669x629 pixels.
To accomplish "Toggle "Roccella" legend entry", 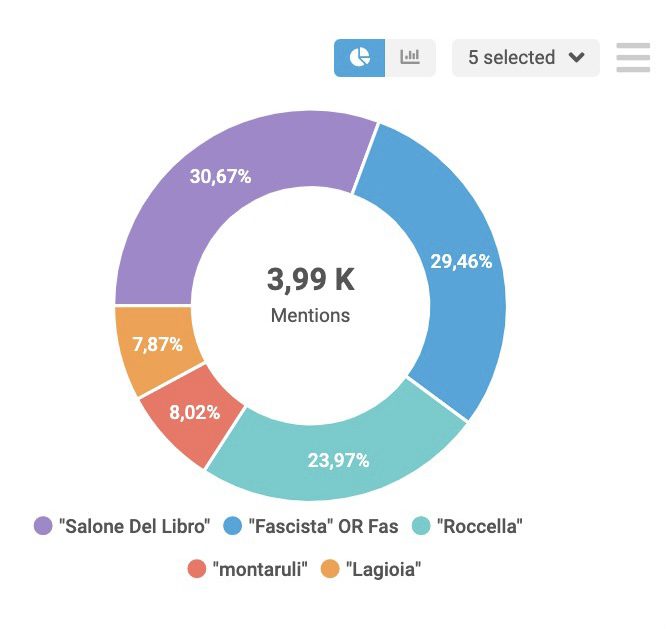I will [x=480, y=526].
